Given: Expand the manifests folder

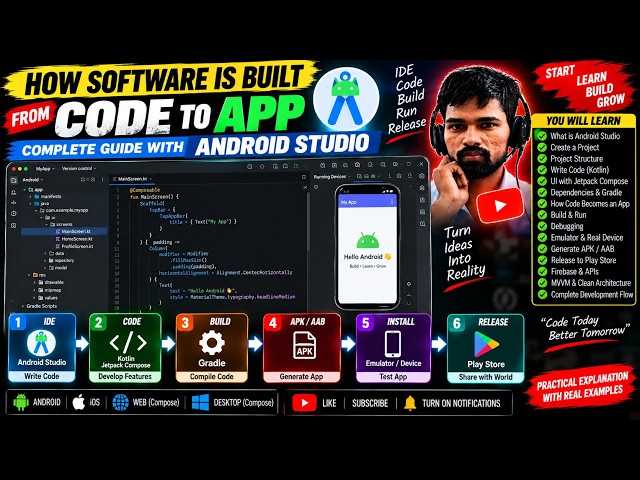Looking at the screenshot, I should [x=31, y=197].
